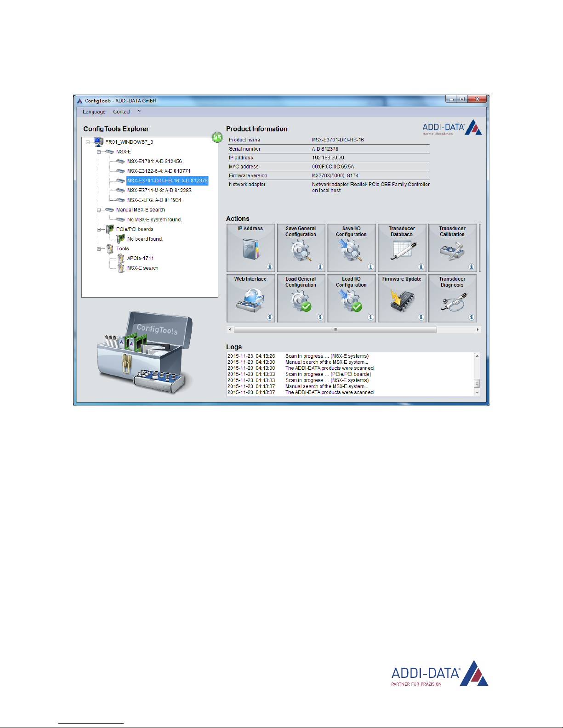
Task: Click the ConfigTools title bar app icon
Action: (x=80, y=101)
